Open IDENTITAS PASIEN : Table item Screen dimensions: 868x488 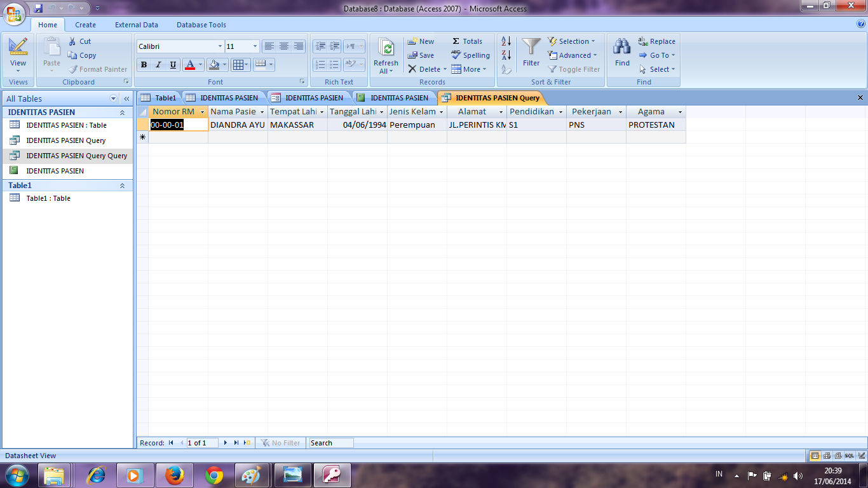[66, 125]
